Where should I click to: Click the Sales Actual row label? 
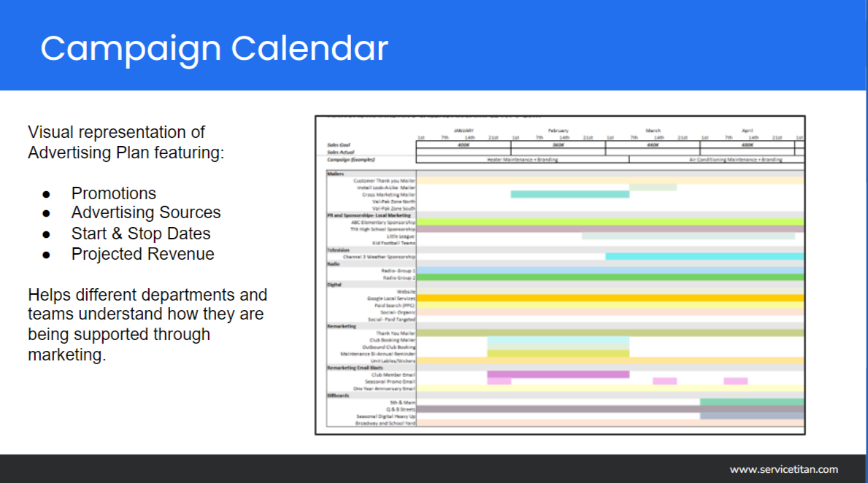338,152
